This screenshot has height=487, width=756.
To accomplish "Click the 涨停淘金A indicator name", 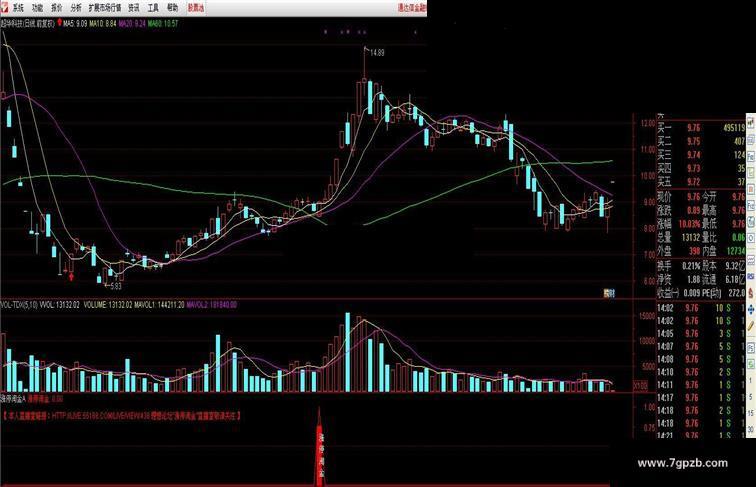I will [x=13, y=399].
